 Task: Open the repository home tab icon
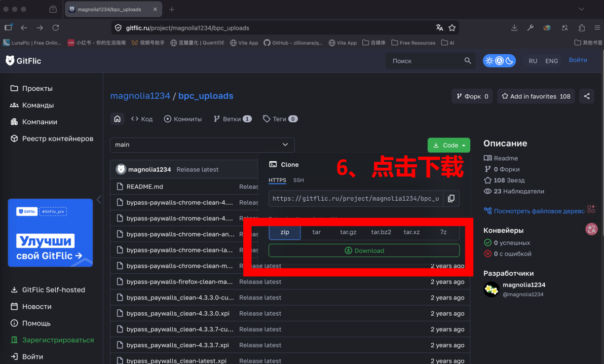(117, 119)
